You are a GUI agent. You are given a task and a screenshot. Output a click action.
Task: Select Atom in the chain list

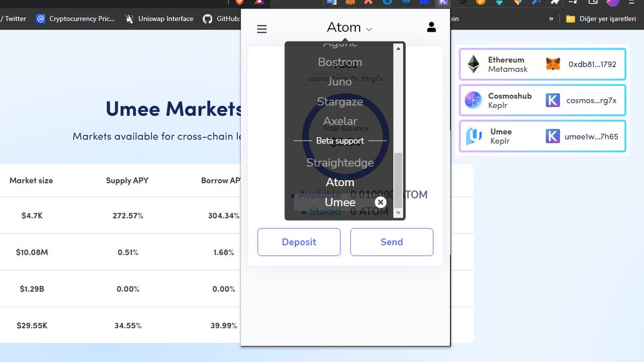click(340, 182)
